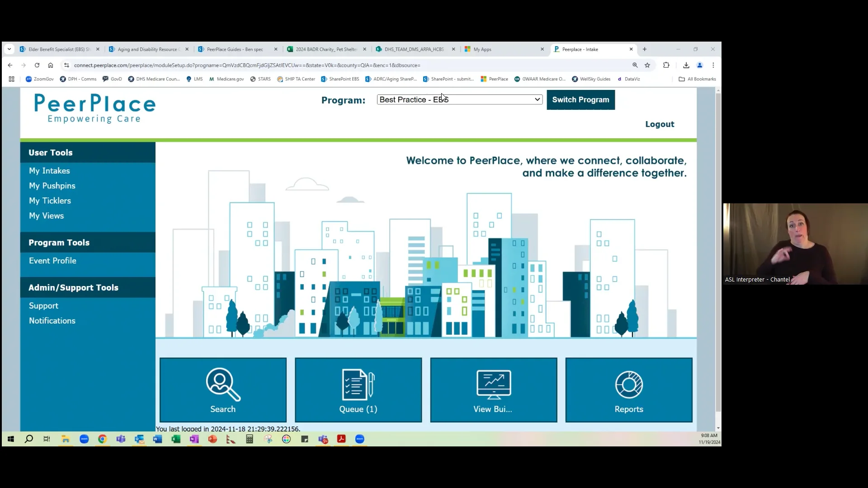
Task: Open the View Bui... monitor chart tile
Action: click(493, 389)
